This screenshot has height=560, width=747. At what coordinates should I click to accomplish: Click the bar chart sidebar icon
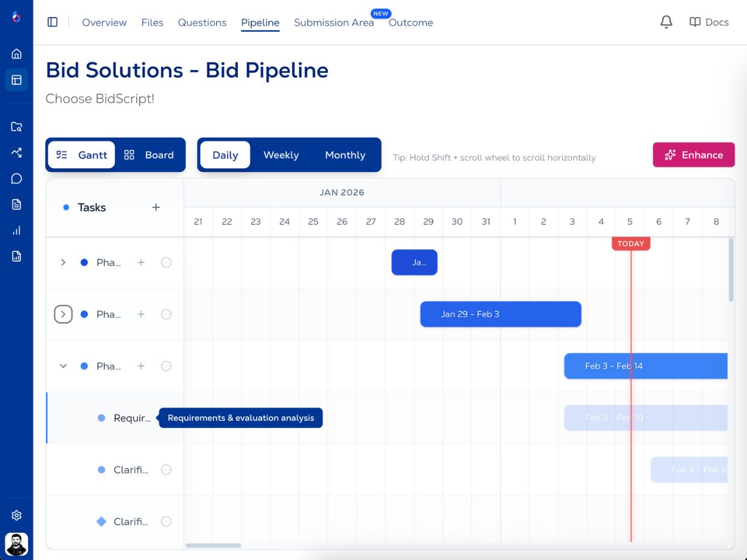[16, 231]
